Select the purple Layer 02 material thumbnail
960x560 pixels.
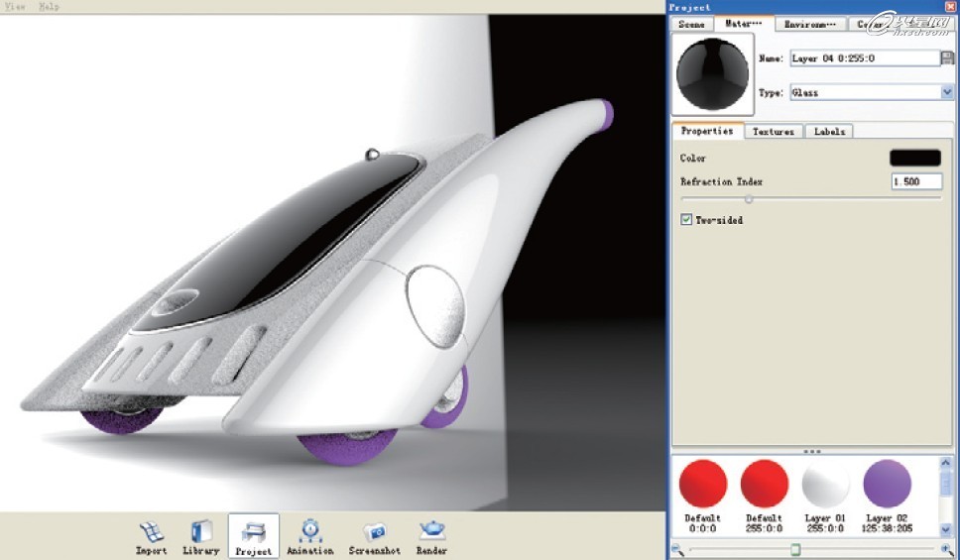click(887, 484)
